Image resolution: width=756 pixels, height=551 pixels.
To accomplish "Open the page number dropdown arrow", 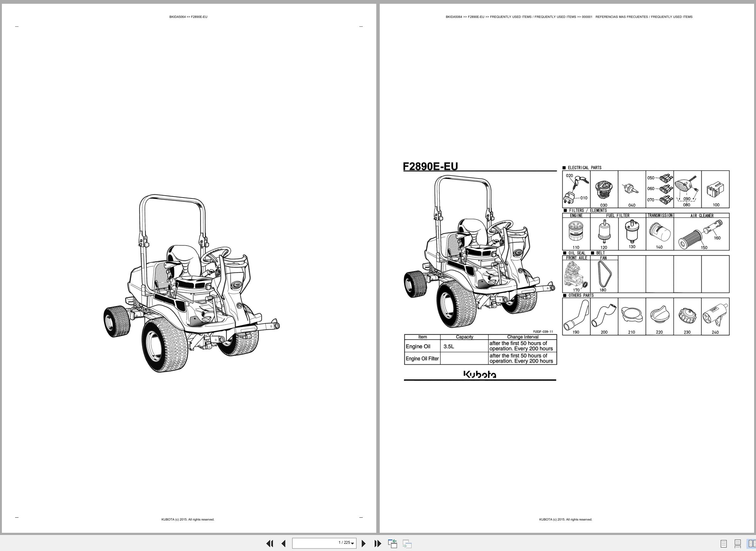I will (x=352, y=544).
